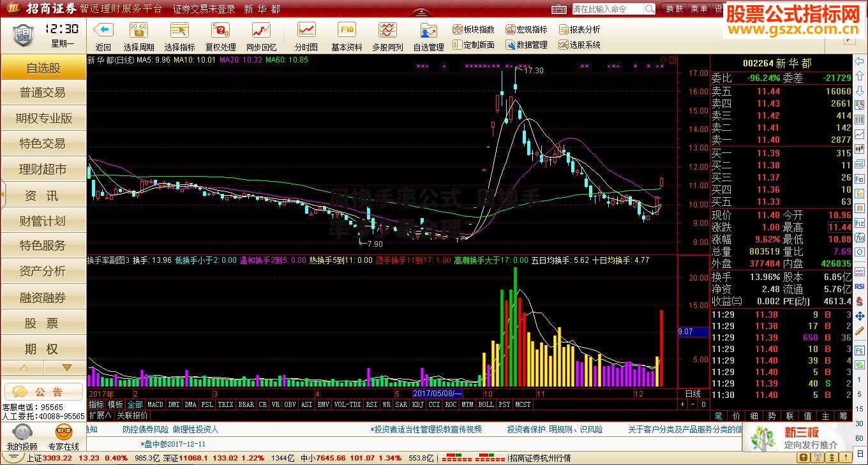The image size is (868, 465).
Task: Open 选择指标 indicator picker icon
Action: coord(179,30)
